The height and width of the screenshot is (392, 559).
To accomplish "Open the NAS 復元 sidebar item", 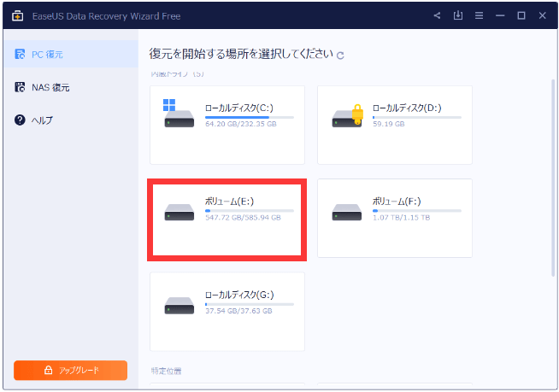I will click(x=69, y=87).
